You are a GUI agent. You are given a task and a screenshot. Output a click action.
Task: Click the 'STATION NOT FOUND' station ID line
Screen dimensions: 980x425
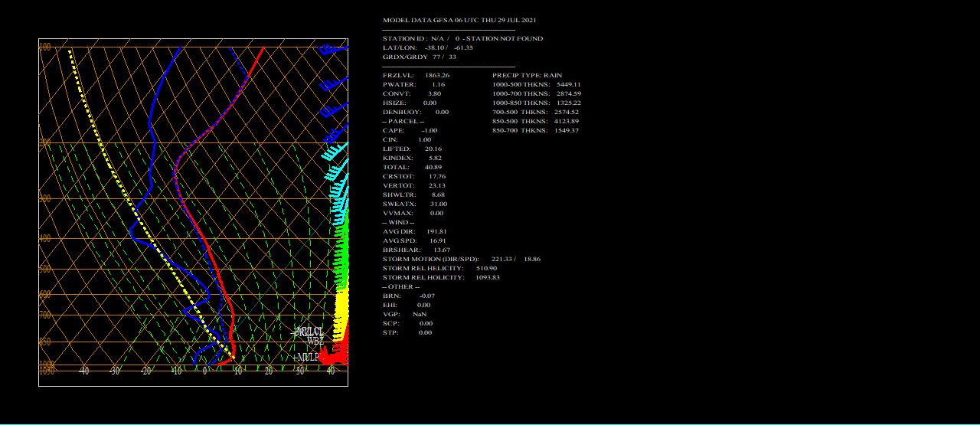point(462,38)
